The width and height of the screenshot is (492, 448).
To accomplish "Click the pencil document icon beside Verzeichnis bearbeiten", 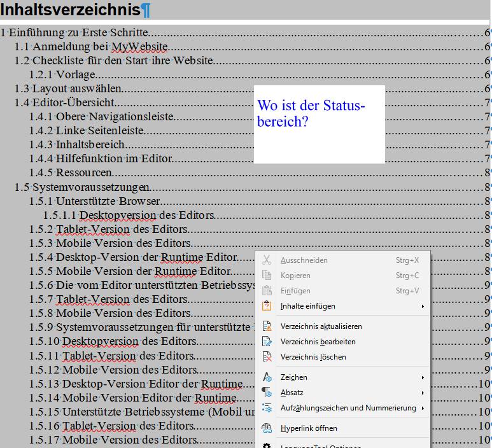I will [267, 341].
